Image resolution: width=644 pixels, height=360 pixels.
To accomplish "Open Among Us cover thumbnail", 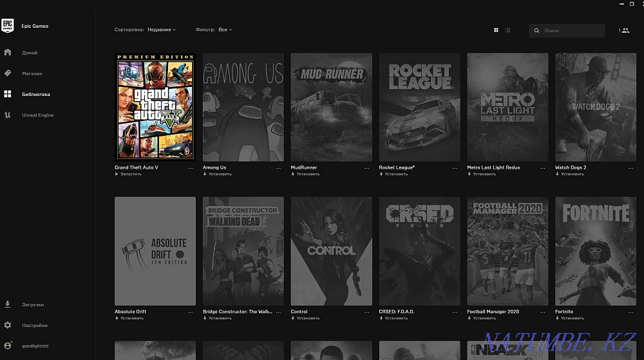I will pos(243,107).
